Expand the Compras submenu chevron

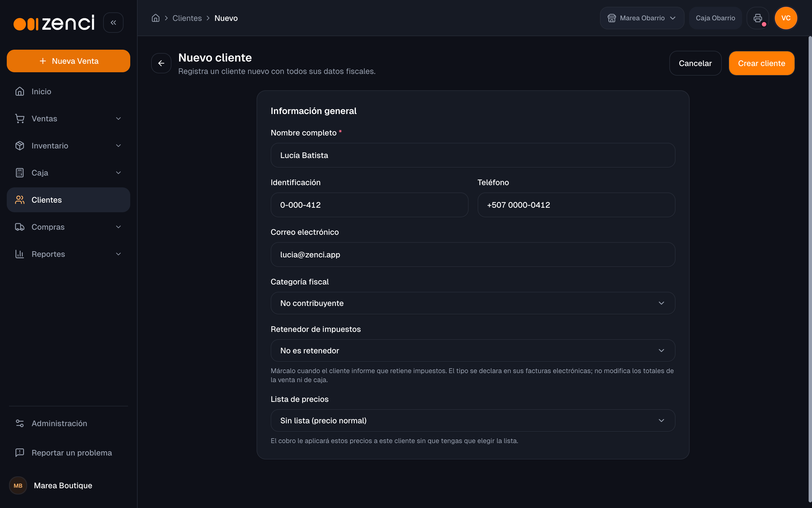118,227
